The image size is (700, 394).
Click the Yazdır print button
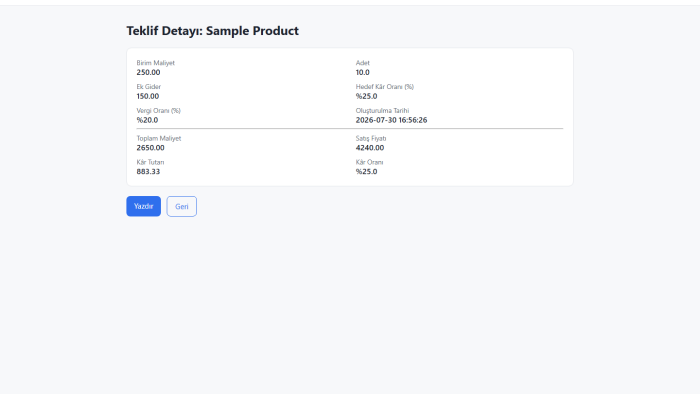[x=143, y=206]
